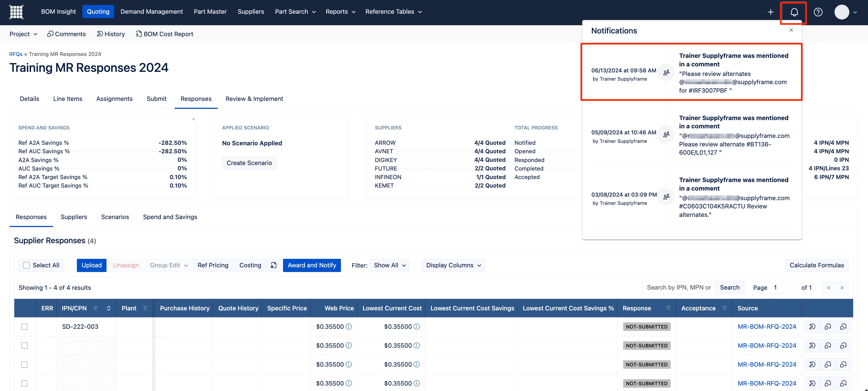This screenshot has width=868, height=391.
Task: Filter the Plant column
Action: pyautogui.click(x=145, y=308)
